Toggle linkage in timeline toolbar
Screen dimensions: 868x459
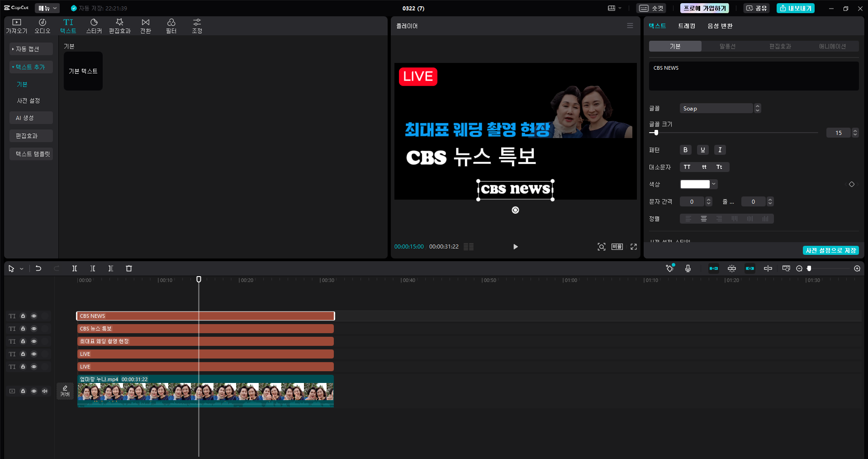750,268
